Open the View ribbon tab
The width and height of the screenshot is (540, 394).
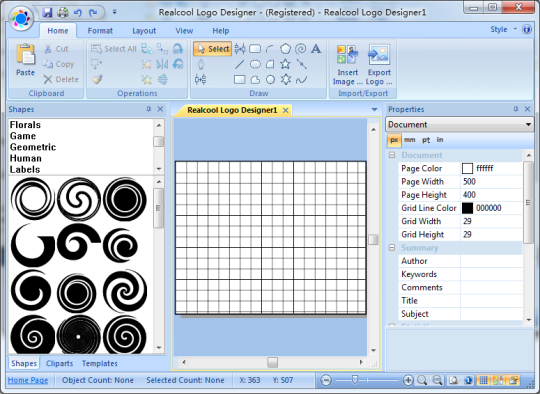click(184, 31)
